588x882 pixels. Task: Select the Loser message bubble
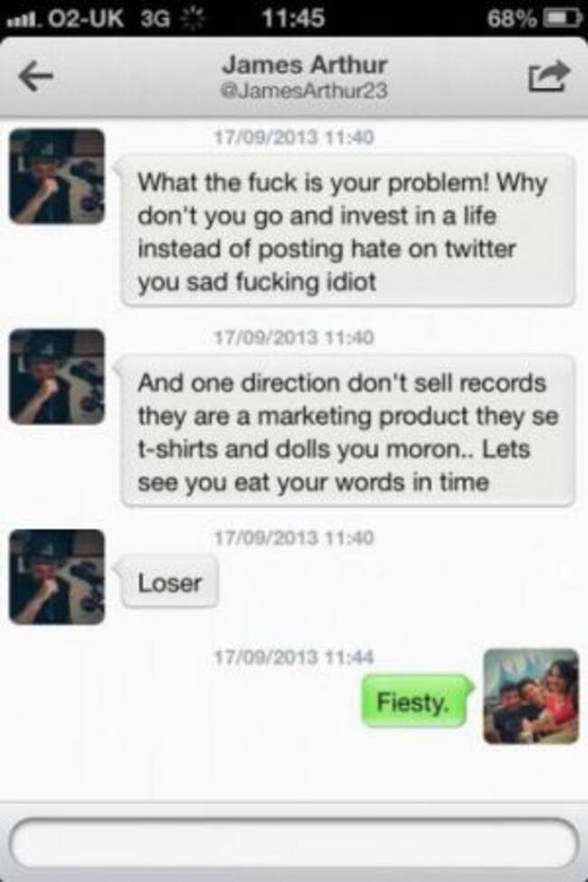click(x=169, y=583)
